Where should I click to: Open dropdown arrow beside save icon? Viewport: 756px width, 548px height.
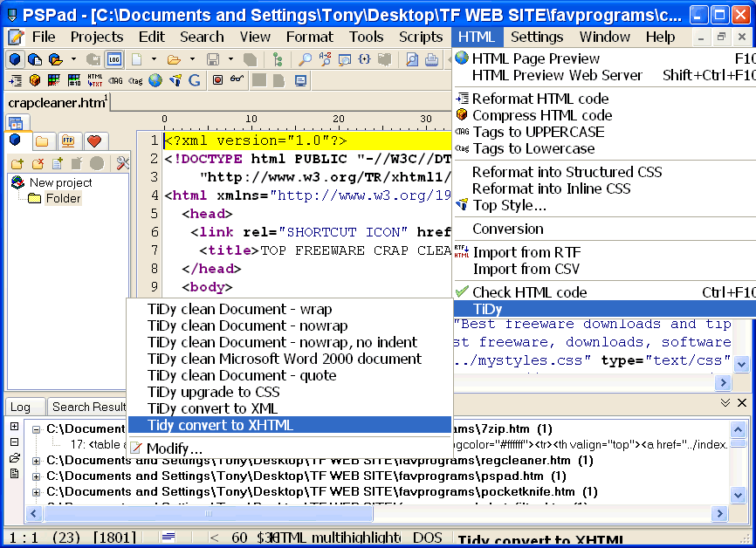231,59
